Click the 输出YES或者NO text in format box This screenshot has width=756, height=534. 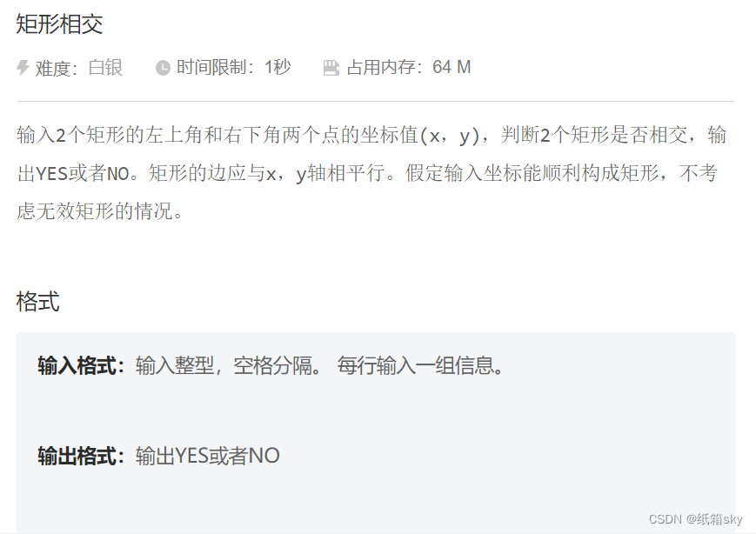coord(207,456)
